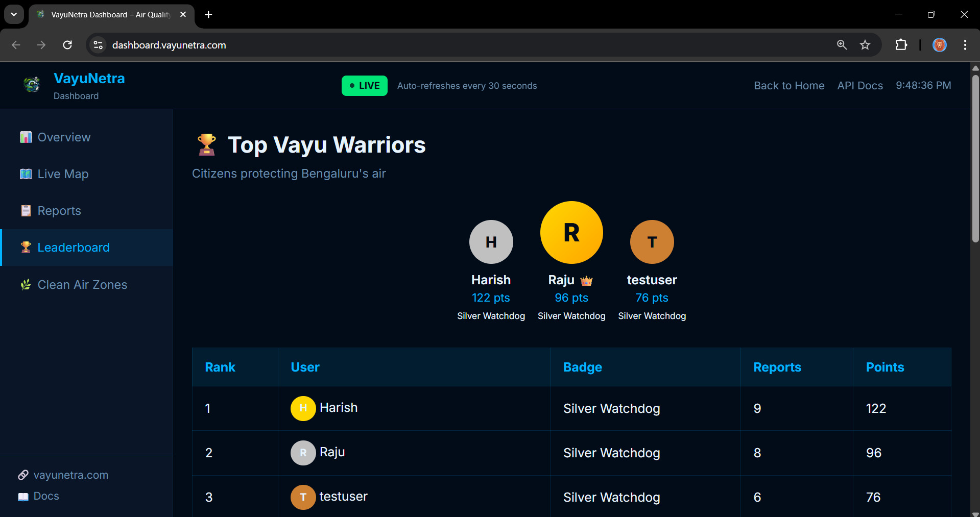
Task: Click the browser profile avatar
Action: (939, 45)
